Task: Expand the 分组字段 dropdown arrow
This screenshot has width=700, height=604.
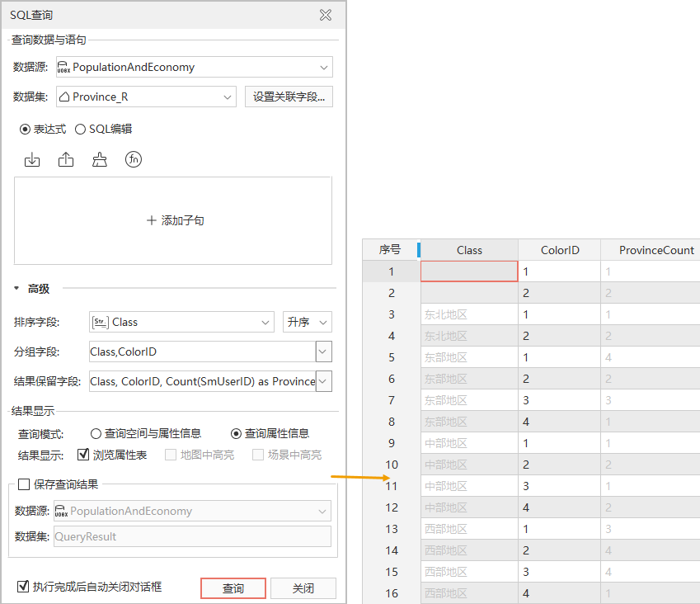Action: pyautogui.click(x=323, y=352)
